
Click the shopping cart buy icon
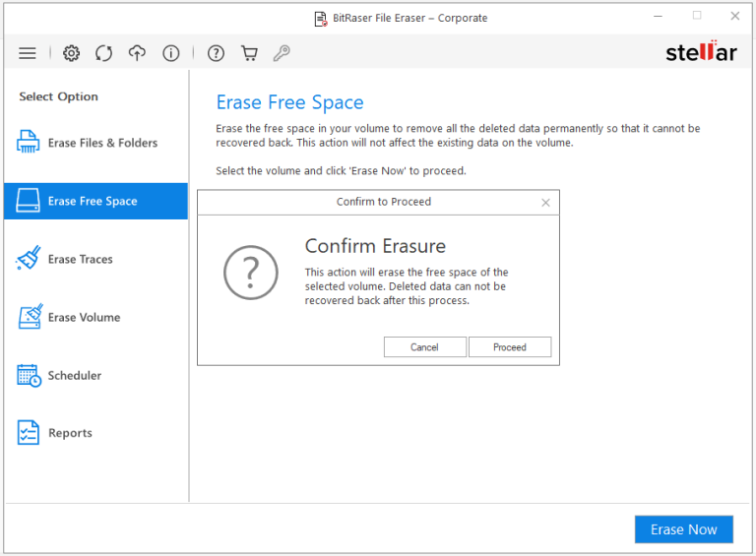(249, 53)
